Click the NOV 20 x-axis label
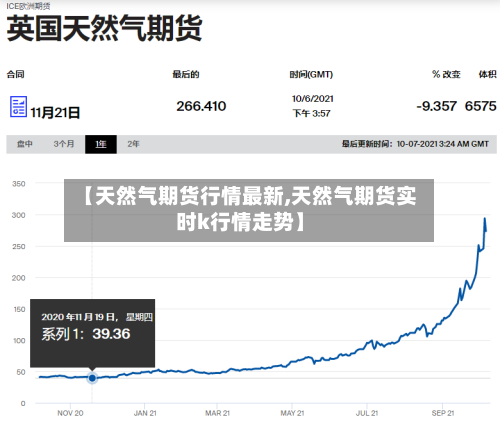500x422 pixels. coord(70,413)
